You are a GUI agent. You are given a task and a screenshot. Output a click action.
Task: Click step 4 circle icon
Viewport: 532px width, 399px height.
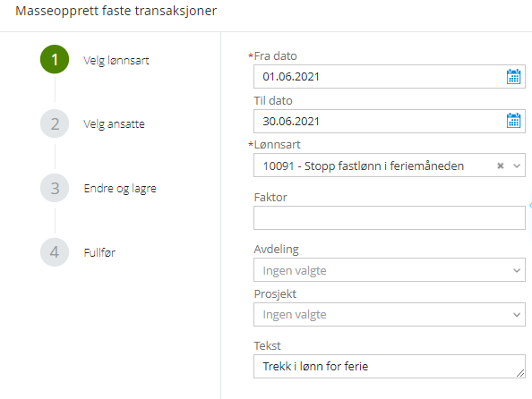[x=55, y=252]
